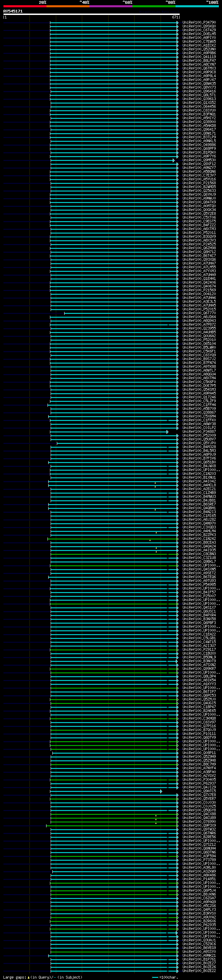Select label UniRef100_Q38900
This screenshot has width=222, height=980.
pos(199,122)
